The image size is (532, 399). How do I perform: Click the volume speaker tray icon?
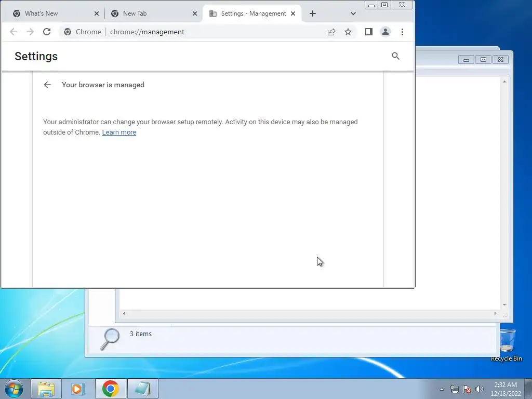[480, 389]
